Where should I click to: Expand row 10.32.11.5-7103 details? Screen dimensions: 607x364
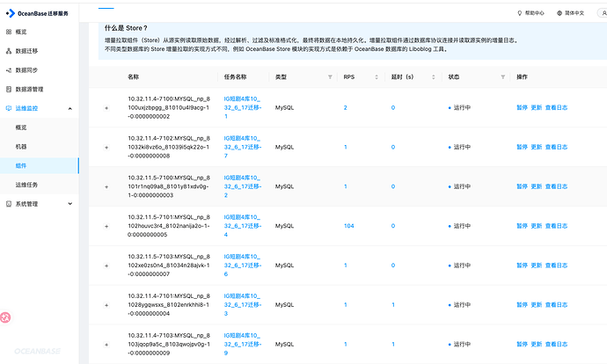coord(106,266)
